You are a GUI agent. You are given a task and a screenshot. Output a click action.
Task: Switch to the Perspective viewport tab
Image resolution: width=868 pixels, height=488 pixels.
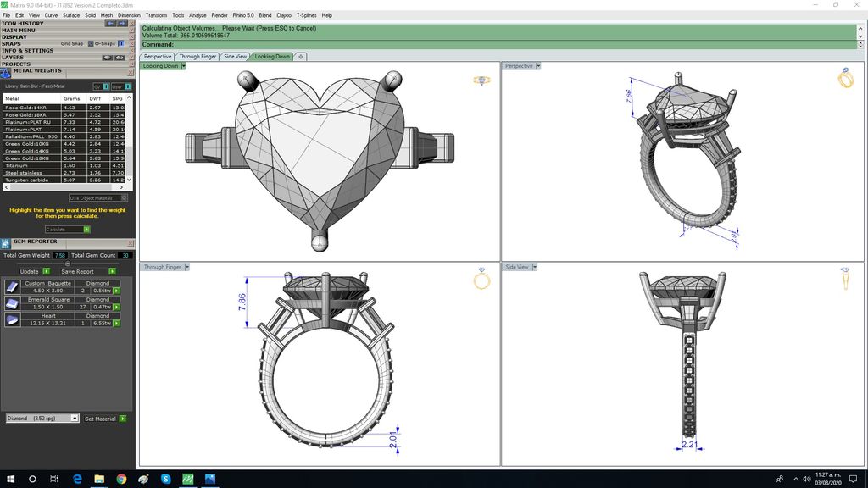tap(157, 57)
